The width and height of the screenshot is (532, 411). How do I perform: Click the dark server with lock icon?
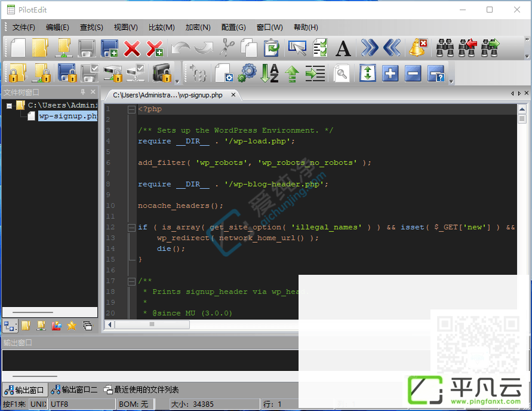point(161,73)
